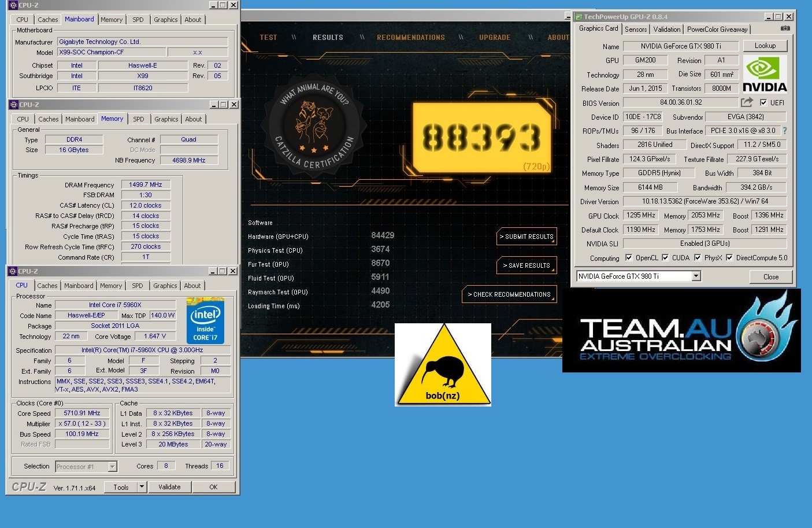Viewport: 812px width, 528px height.
Task: Open the RECOMMENDATIONS section in Catzilla
Action: (x=411, y=38)
